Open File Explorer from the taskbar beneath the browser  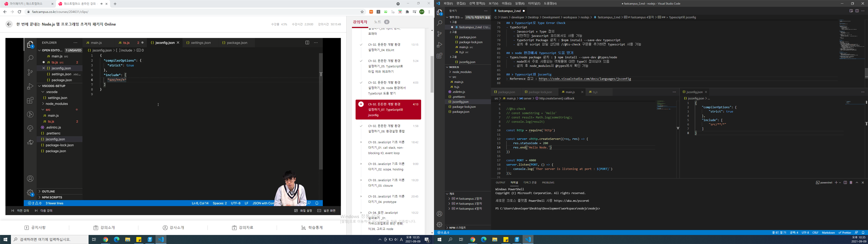[x=128, y=240]
